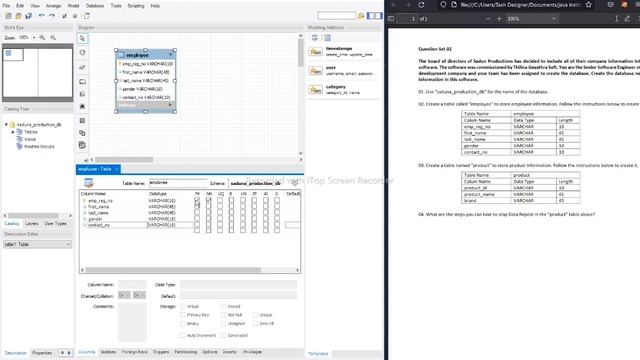Select the eraser tool in diagram palette
The height and width of the screenshot is (360, 640).
pyautogui.click(x=82, y=67)
